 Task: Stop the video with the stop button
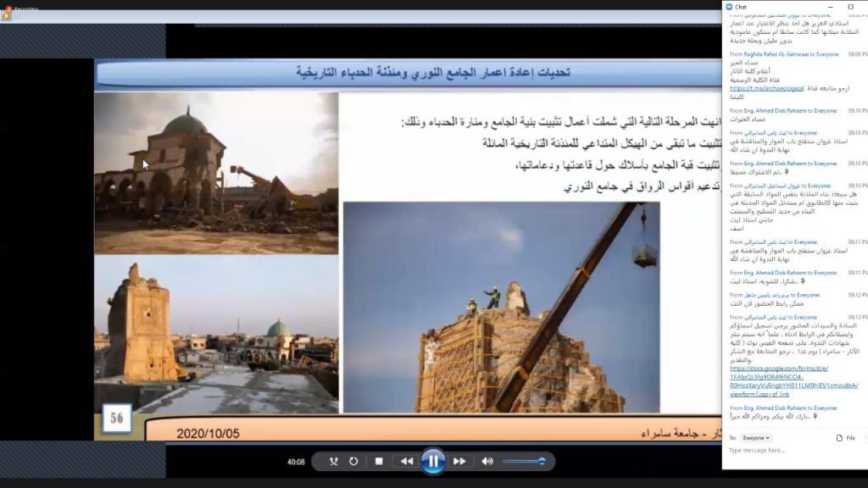pos(379,462)
